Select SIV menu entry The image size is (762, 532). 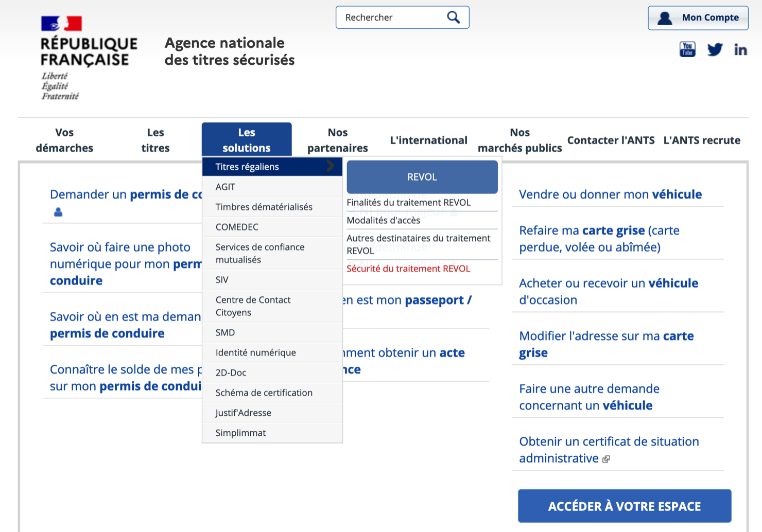tap(272, 280)
